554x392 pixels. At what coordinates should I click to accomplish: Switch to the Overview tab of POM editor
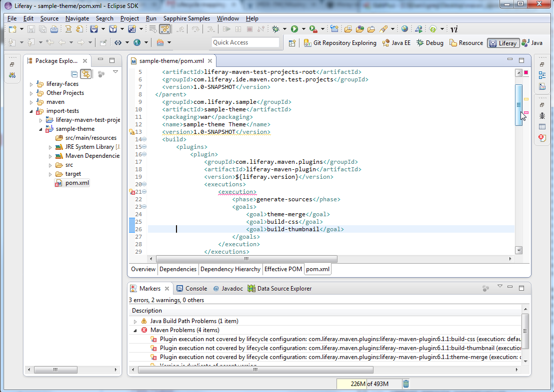143,269
